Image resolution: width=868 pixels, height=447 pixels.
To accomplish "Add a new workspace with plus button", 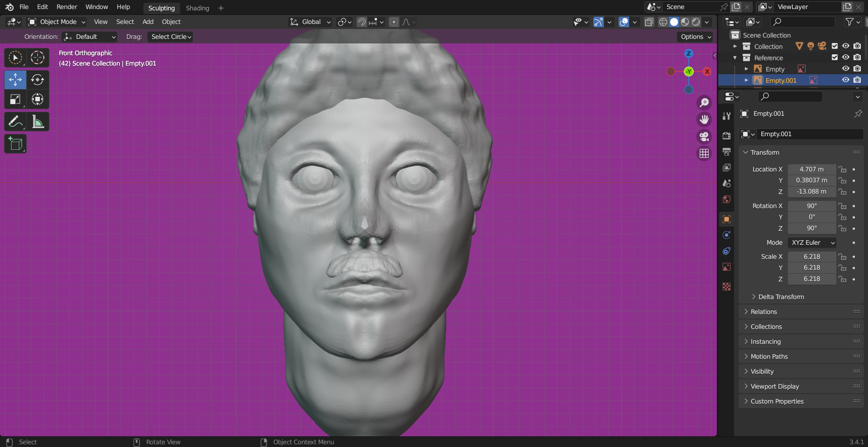I will pyautogui.click(x=221, y=8).
